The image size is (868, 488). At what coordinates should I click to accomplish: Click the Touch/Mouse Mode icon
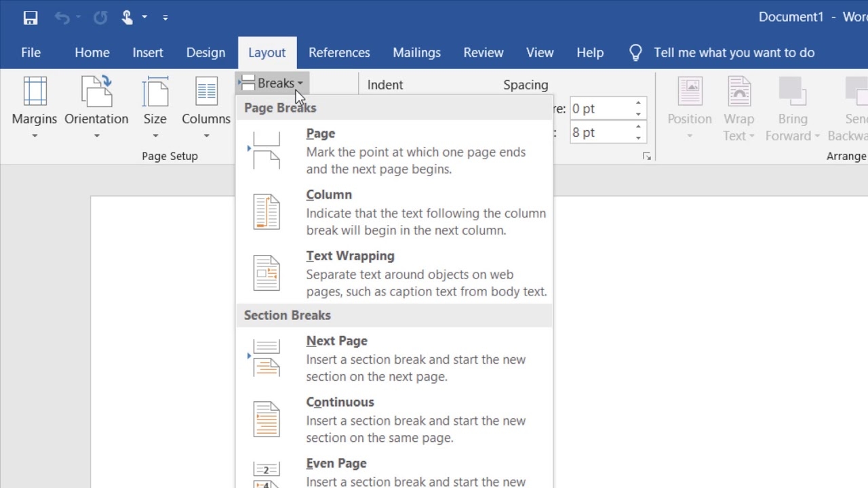[127, 18]
